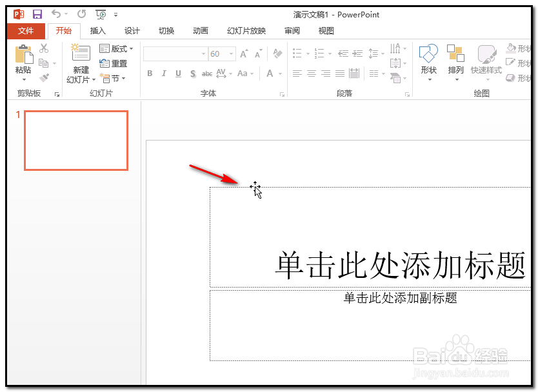Click the Increase Font Size icon
538x392 pixels.
tap(243, 53)
